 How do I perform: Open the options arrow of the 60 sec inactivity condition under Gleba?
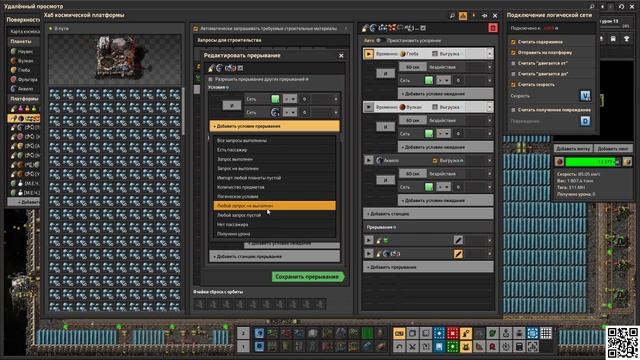coord(489,67)
